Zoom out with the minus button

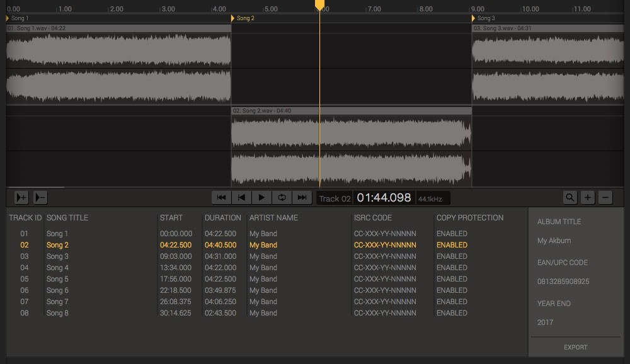pyautogui.click(x=605, y=197)
